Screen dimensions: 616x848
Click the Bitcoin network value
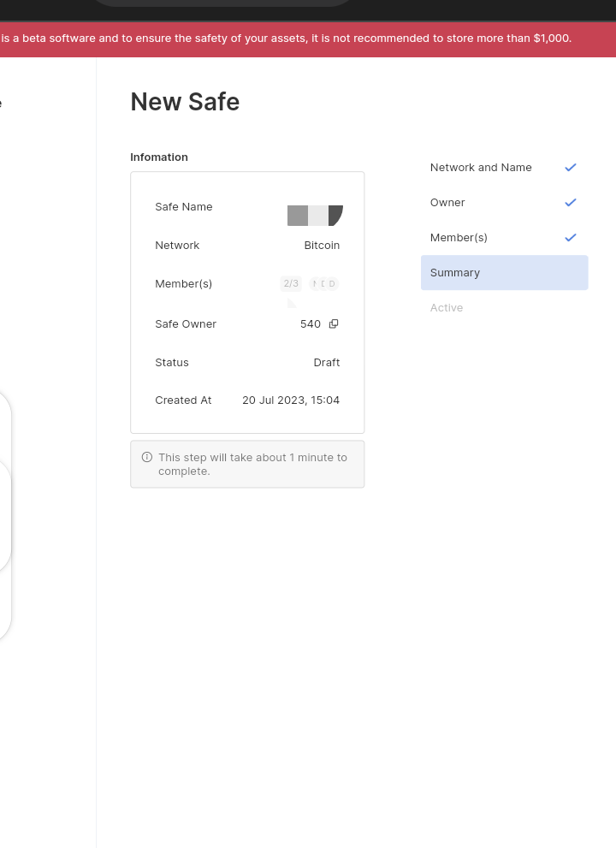(x=322, y=246)
